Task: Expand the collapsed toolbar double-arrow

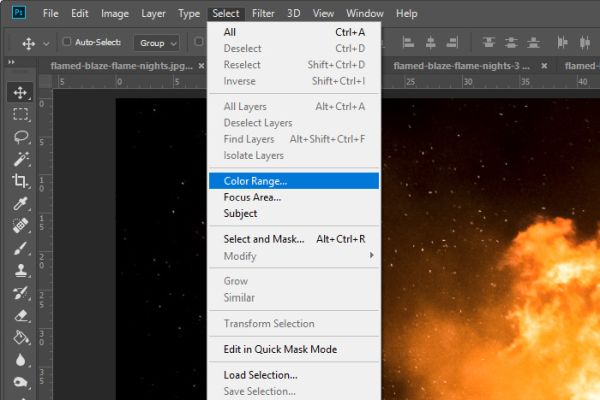Action: (11, 62)
